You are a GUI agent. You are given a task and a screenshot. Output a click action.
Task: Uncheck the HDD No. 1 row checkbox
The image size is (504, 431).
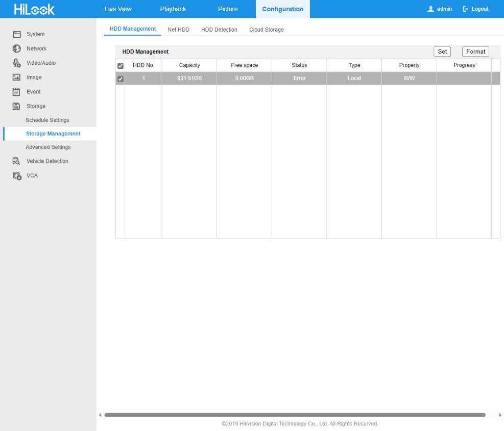(x=121, y=79)
